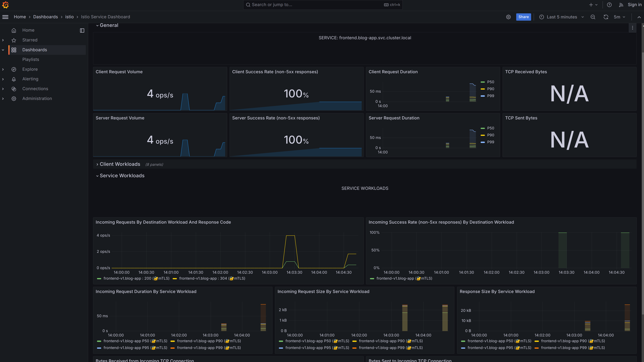
Task: Select Playlists in the sidebar
Action: pos(30,59)
